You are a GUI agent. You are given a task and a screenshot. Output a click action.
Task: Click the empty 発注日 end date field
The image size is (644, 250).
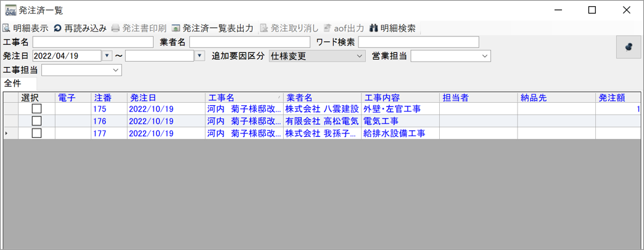[x=160, y=56]
